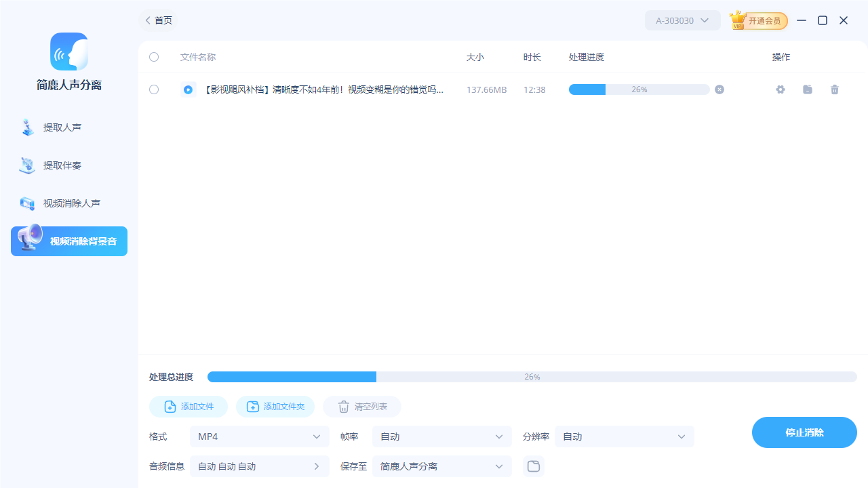The width and height of the screenshot is (868, 488).
Task: Open the output folder of the file
Action: [808, 89]
